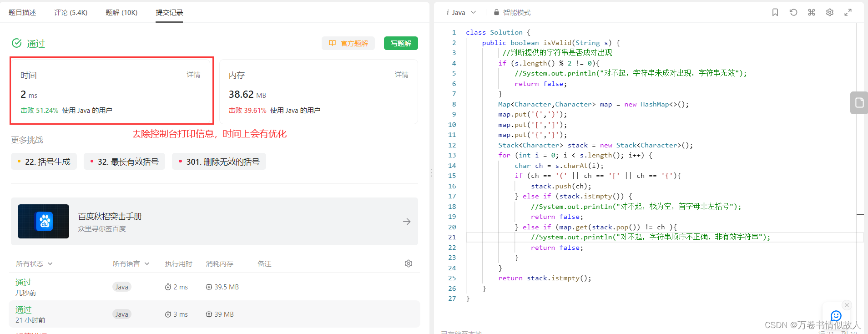
Task: Click the 消耗内存 column header
Action: [x=219, y=263]
